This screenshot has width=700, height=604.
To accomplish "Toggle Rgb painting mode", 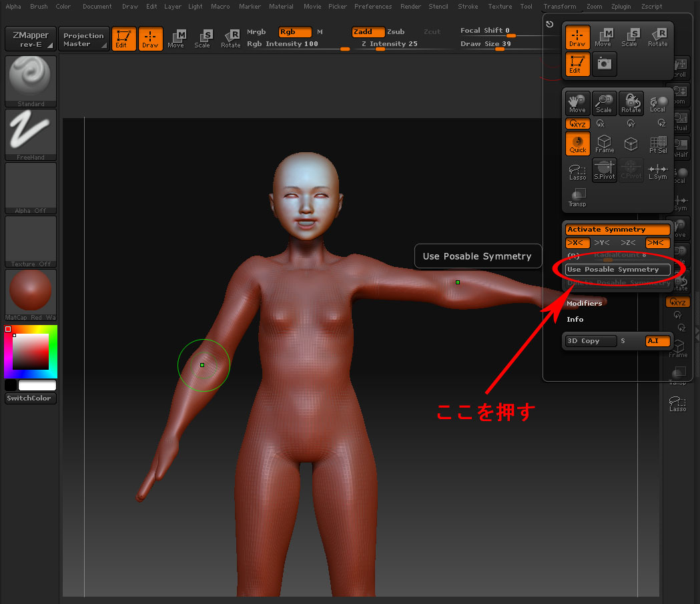I will tap(295, 31).
